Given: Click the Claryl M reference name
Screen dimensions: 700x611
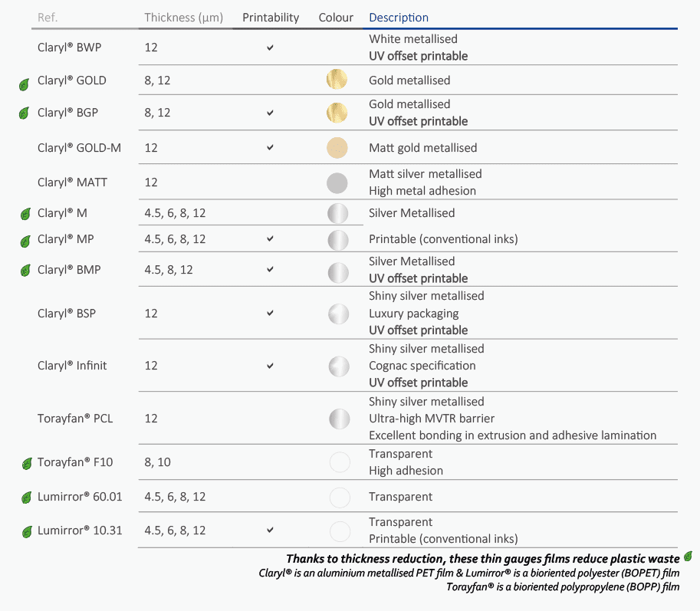Looking at the screenshot, I should (x=62, y=213).
